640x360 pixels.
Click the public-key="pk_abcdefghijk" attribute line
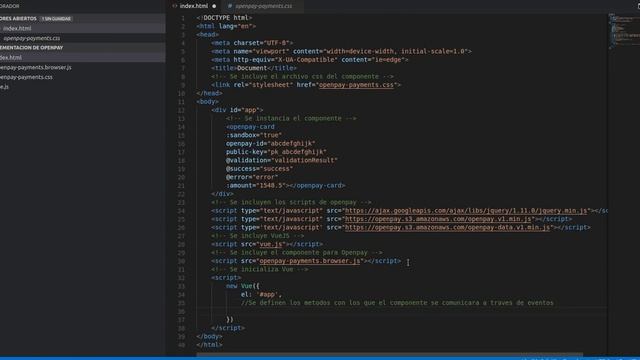[x=276, y=152]
